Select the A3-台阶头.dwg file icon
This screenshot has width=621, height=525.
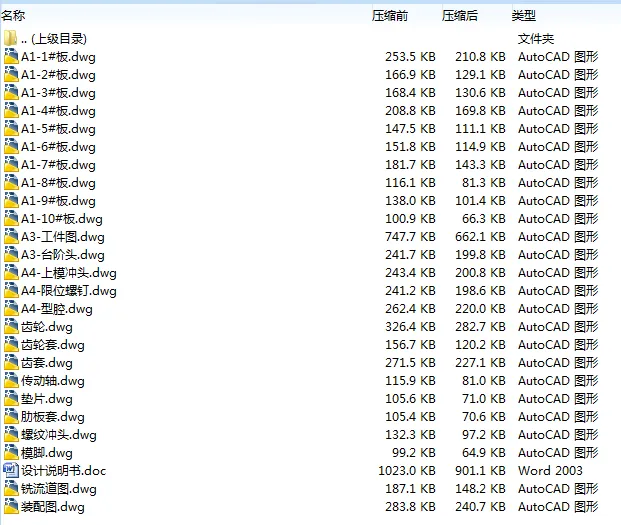pos(11,255)
